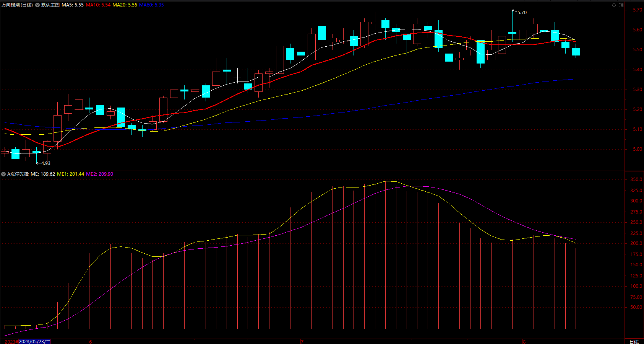Click the 5.30 price axis label
The height and width of the screenshot is (344, 644).
tap(638, 90)
